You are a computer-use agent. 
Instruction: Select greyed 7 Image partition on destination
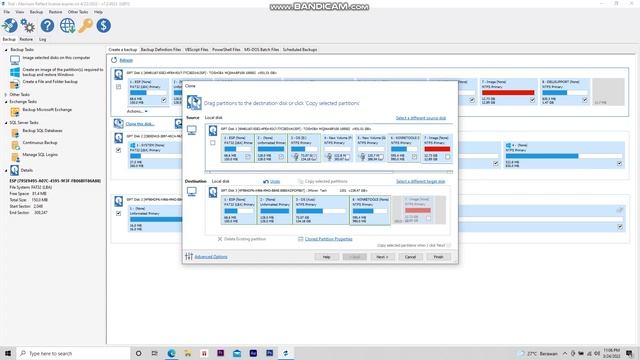click(x=418, y=210)
